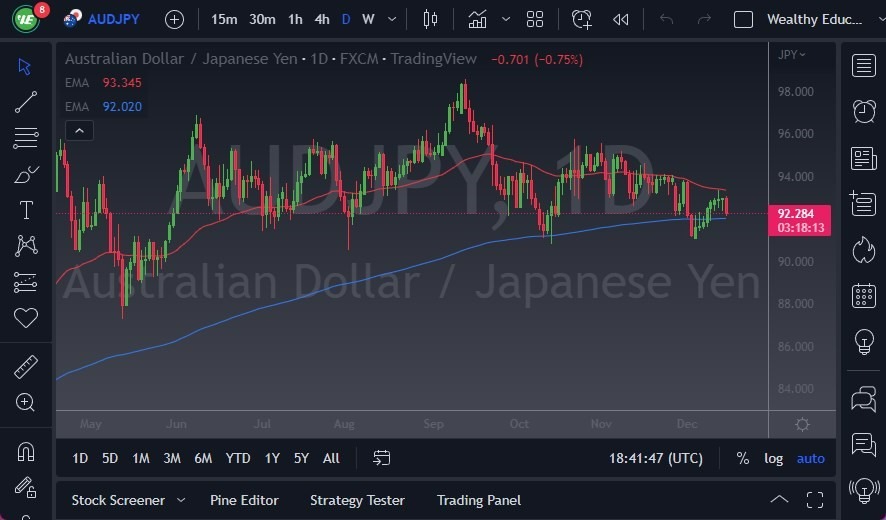Screen dimensions: 886x520
Task: Toggle log scale mode
Action: tap(774, 458)
